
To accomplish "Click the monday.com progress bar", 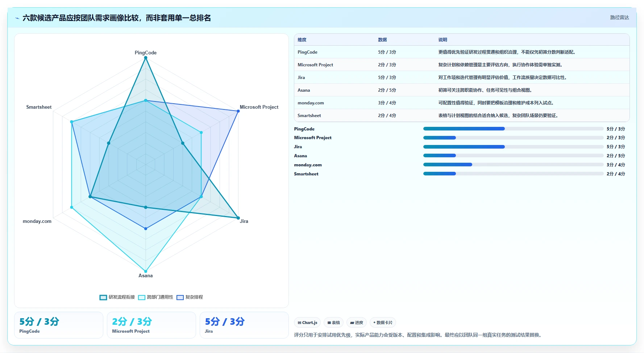I will click(x=513, y=165).
